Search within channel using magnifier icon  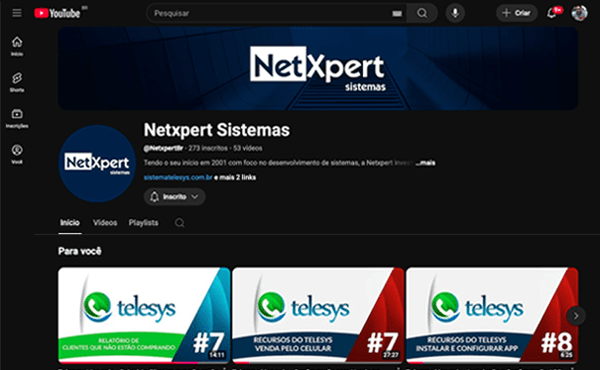click(179, 223)
